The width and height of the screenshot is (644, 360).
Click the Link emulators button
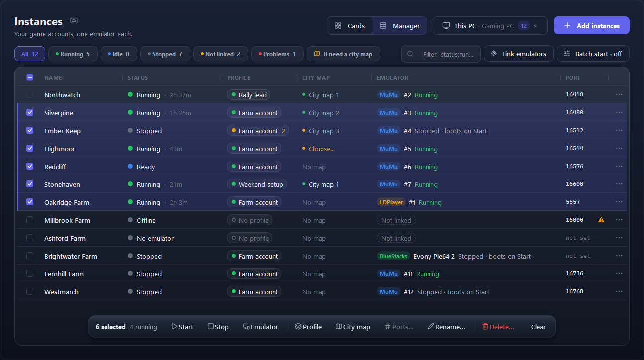pyautogui.click(x=519, y=54)
